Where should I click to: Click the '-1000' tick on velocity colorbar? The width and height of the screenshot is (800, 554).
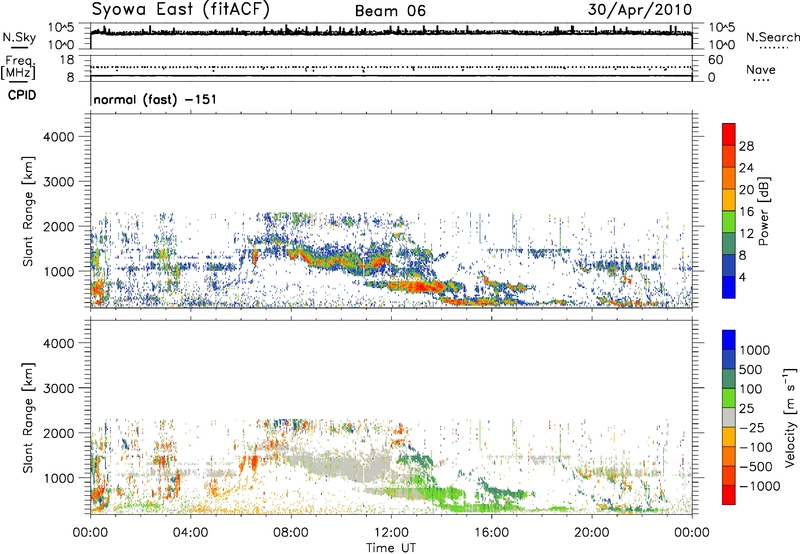(759, 486)
